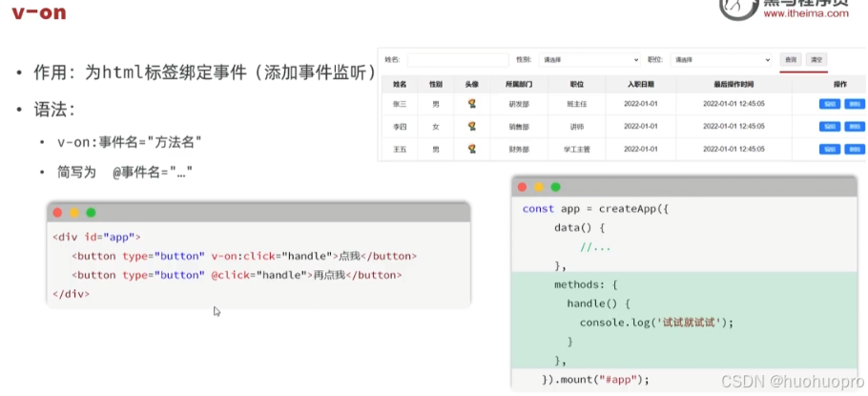Click the delete button in 李四's row
The width and height of the screenshot is (868, 396).
click(x=855, y=126)
